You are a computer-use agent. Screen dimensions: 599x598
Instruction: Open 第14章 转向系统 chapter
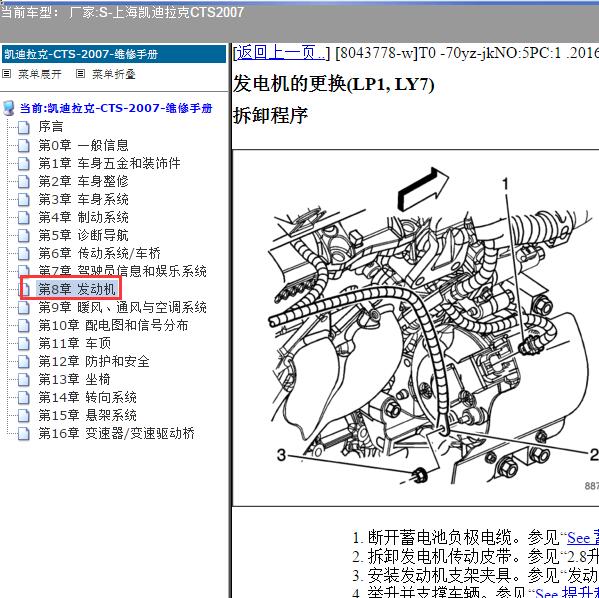pyautogui.click(x=87, y=397)
